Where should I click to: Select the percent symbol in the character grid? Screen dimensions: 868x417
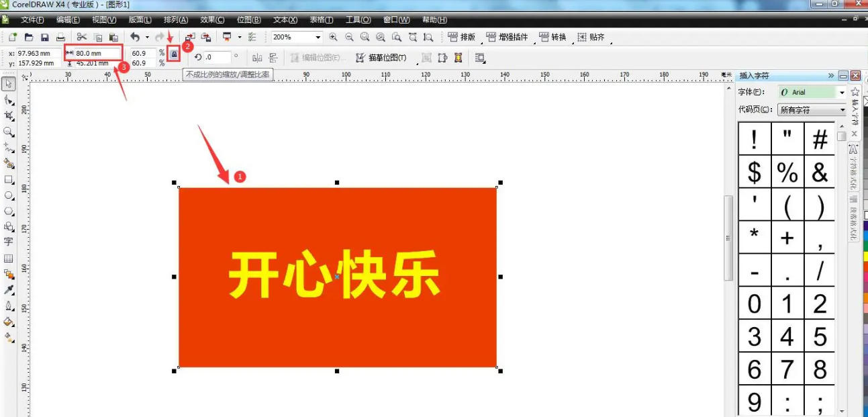click(787, 173)
